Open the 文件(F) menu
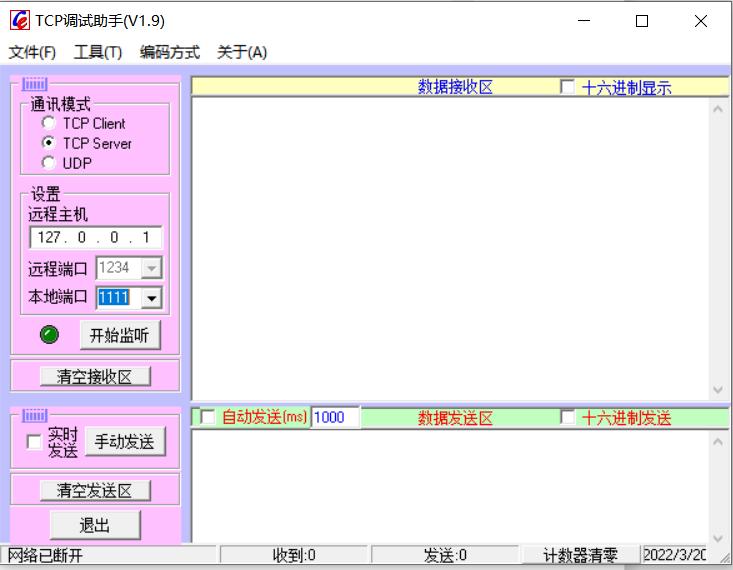Image resolution: width=733 pixels, height=570 pixels. click(32, 52)
